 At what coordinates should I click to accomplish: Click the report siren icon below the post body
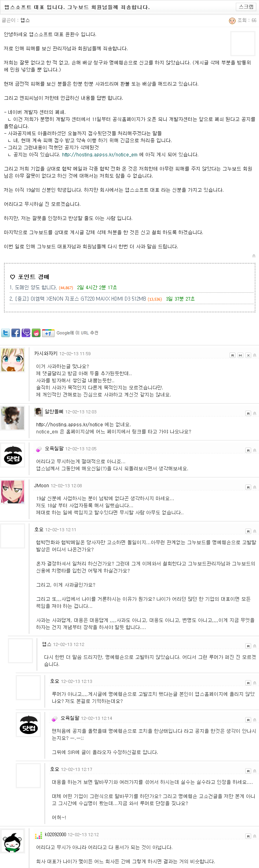(x=254, y=256)
